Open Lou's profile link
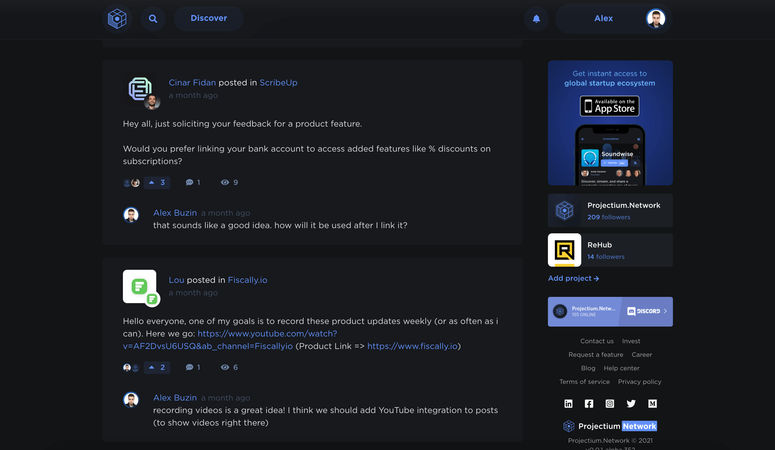Screen dimensions: 775x450 point(176,280)
